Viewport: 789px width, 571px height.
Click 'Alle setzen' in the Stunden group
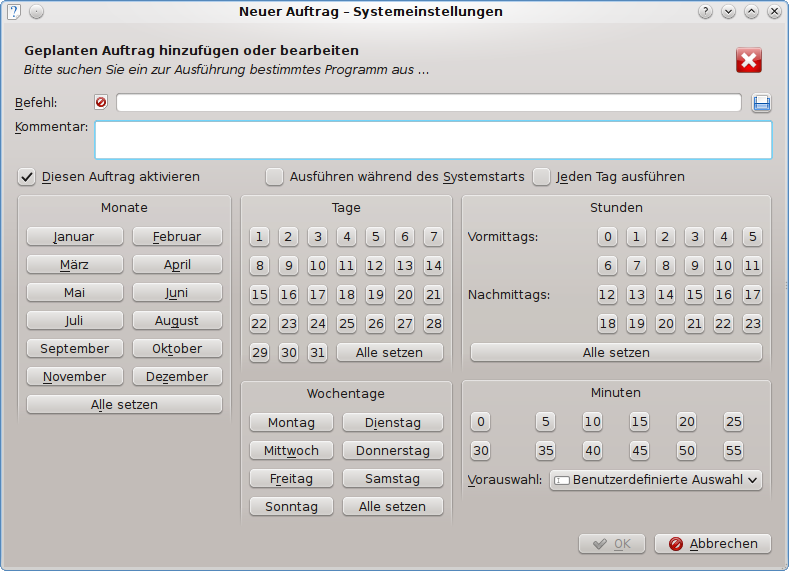click(x=616, y=352)
